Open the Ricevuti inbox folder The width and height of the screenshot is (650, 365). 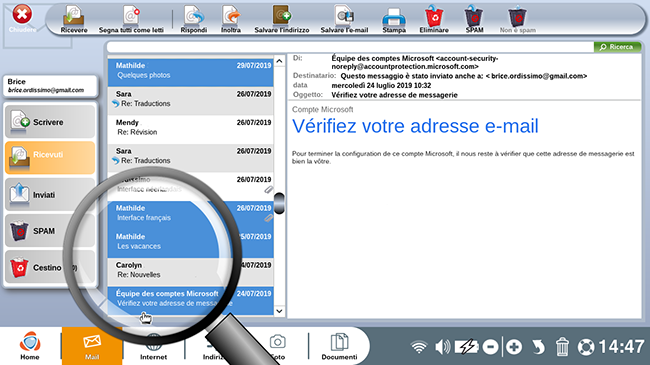click(x=50, y=158)
